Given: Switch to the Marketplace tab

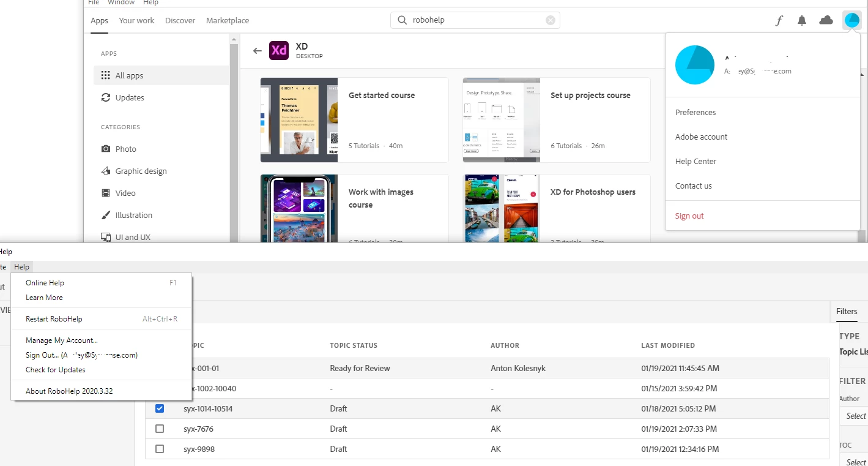Looking at the screenshot, I should pos(228,20).
